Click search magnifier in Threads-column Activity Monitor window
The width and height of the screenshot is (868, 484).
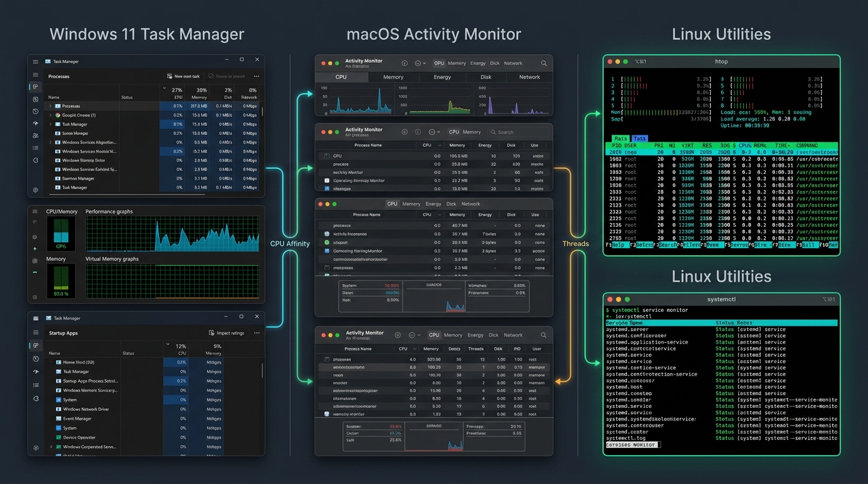click(x=544, y=335)
